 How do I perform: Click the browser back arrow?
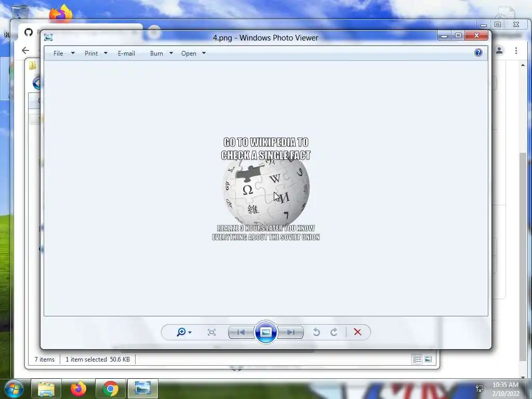coord(25,50)
